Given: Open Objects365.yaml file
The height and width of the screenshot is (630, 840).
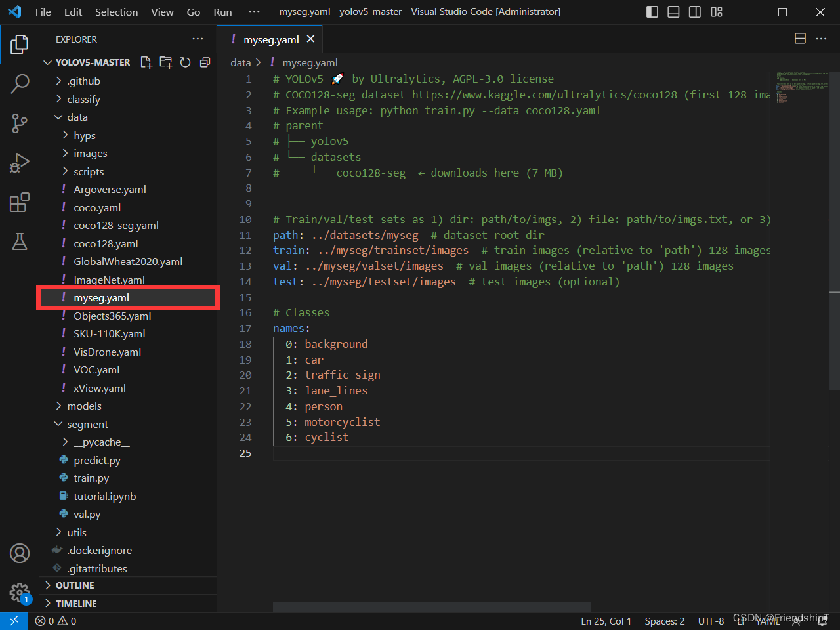Looking at the screenshot, I should pyautogui.click(x=128, y=316).
